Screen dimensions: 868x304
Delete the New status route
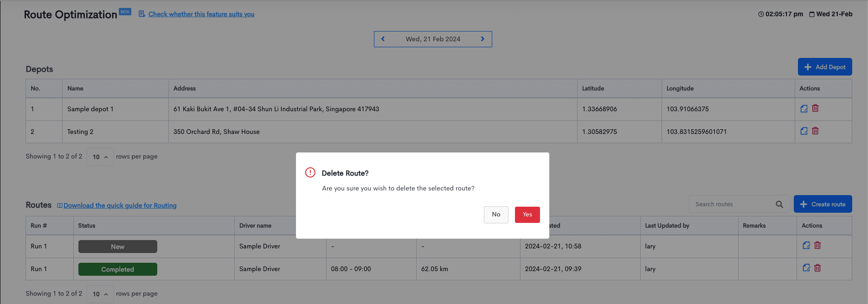pyautogui.click(x=817, y=246)
